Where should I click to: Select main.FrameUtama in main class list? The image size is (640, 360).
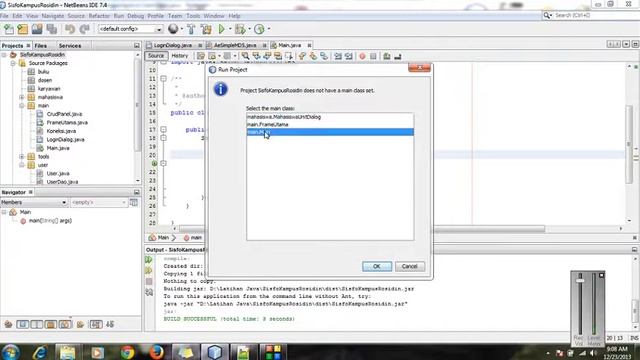click(x=330, y=124)
